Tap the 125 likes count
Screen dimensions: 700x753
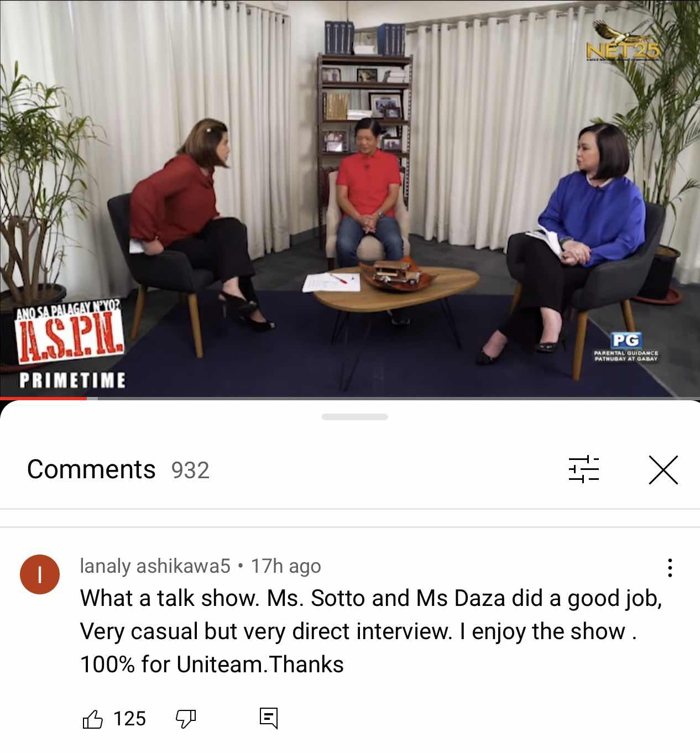coord(129,719)
